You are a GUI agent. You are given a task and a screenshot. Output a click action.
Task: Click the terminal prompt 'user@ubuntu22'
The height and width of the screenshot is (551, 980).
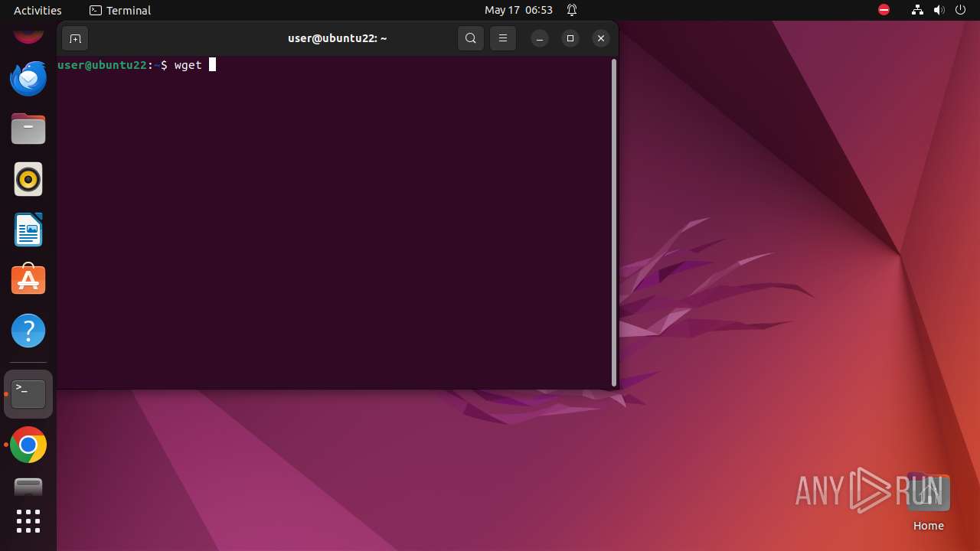(102, 65)
